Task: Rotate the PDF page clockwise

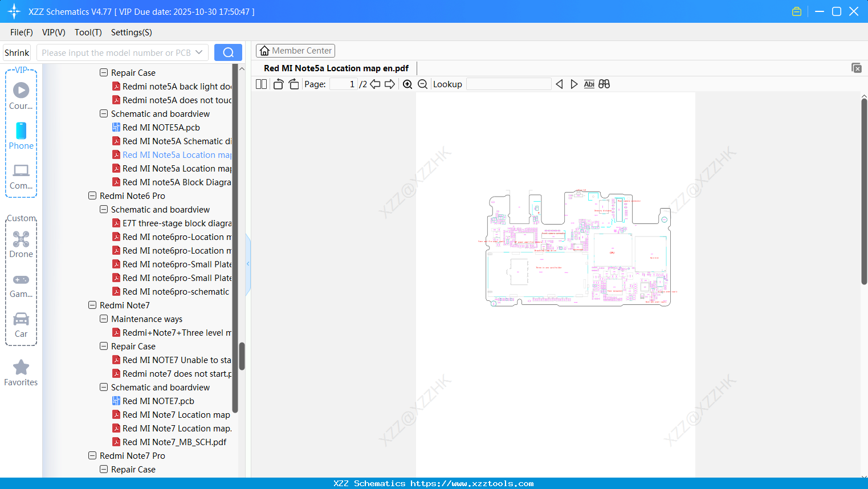Action: click(294, 84)
